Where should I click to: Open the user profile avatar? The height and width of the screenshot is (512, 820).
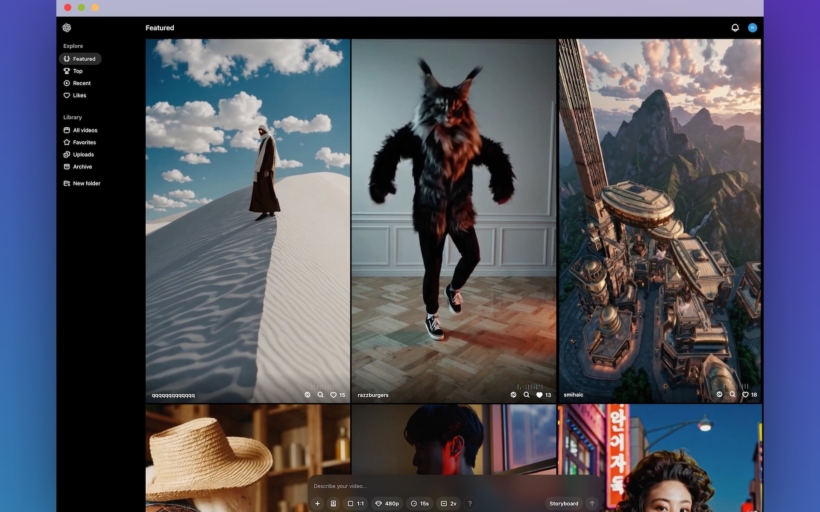coord(752,28)
